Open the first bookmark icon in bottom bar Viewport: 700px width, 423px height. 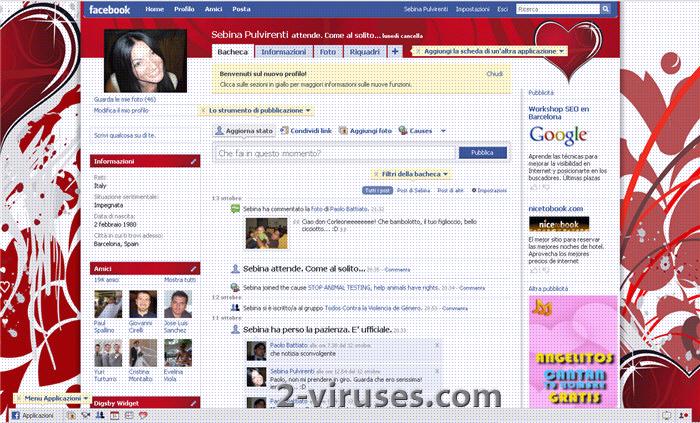tap(71, 415)
